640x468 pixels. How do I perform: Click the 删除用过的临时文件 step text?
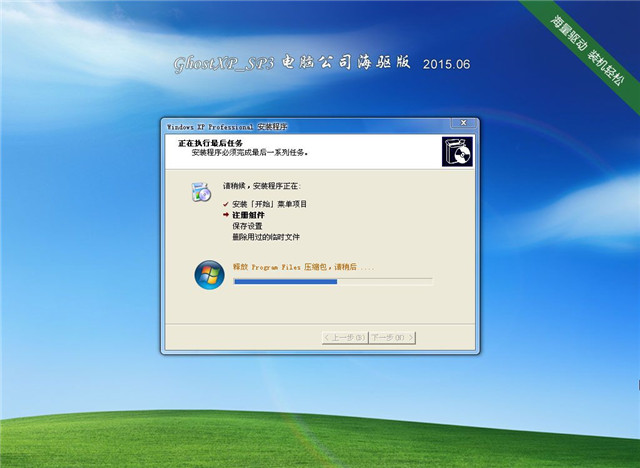(x=265, y=237)
